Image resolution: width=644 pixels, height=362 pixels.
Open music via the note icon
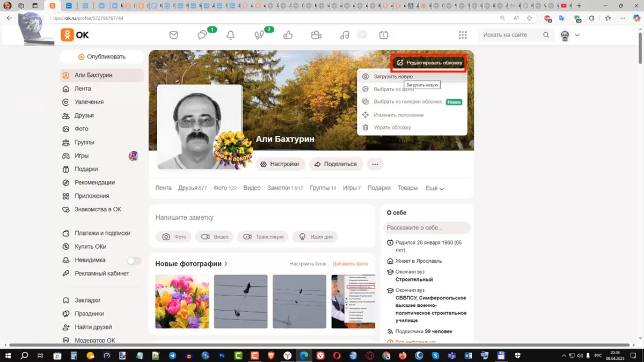click(344, 35)
